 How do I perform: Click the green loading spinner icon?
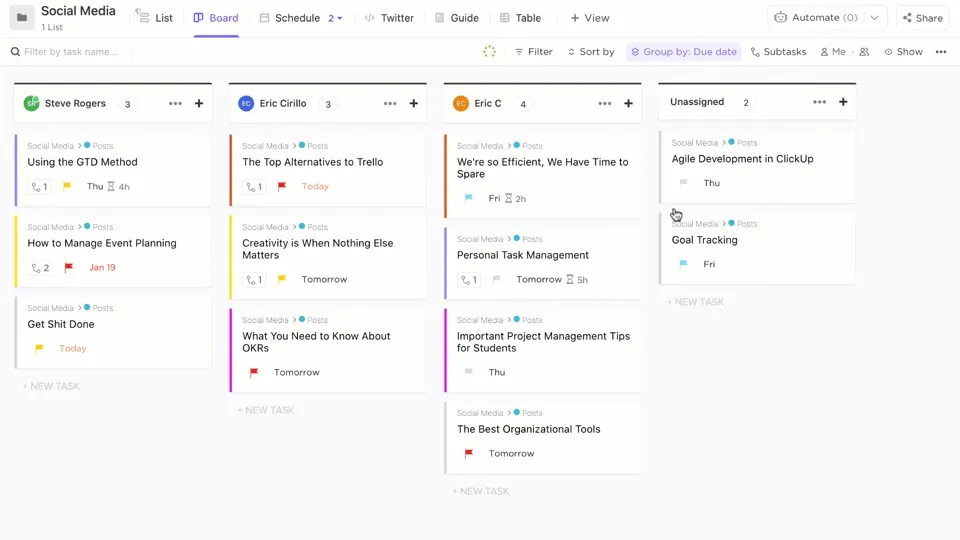489,51
